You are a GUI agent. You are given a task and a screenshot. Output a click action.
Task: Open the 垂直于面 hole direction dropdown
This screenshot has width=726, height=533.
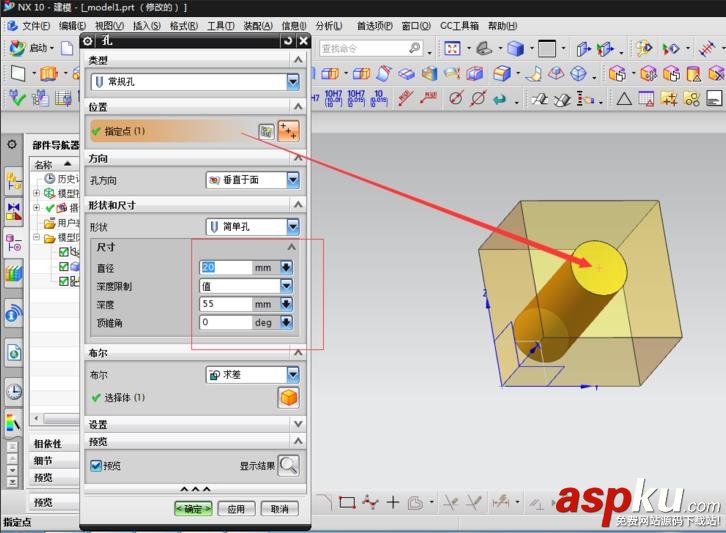293,180
